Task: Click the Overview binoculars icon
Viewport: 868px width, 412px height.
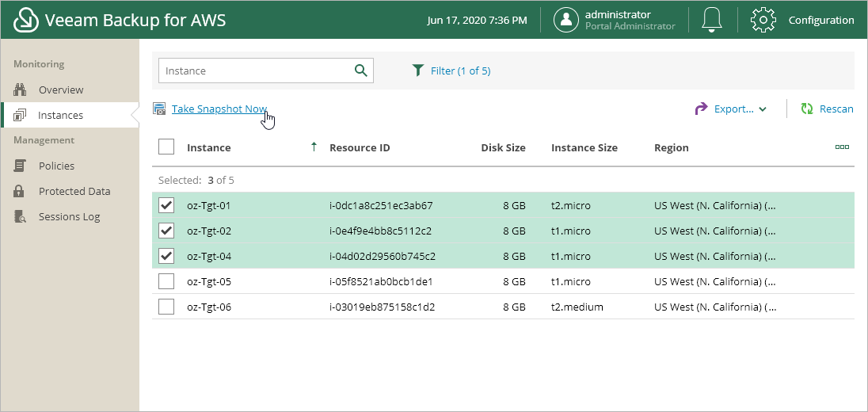Action: click(x=20, y=90)
